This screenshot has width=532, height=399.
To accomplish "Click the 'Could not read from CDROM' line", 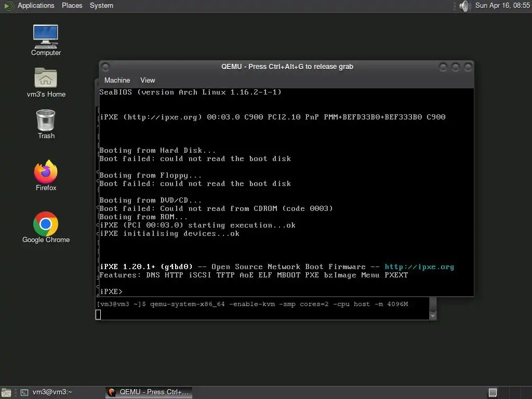I will 216,208.
